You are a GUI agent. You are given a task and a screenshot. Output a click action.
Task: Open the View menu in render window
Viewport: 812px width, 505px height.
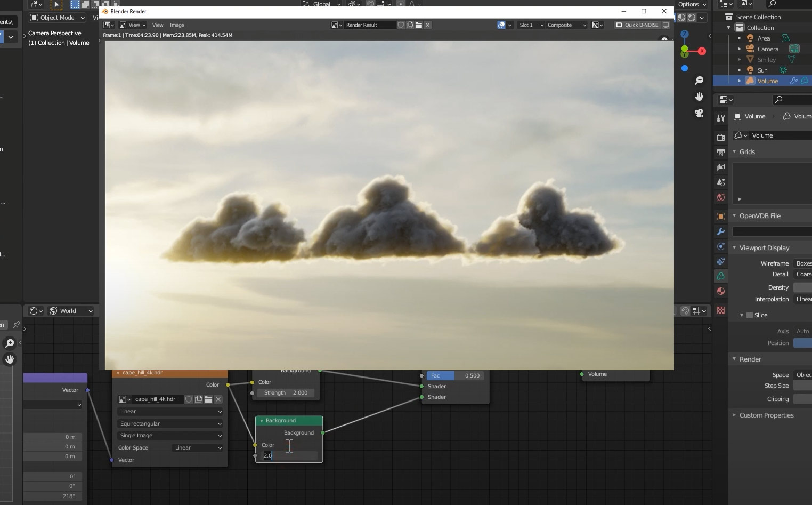[157, 25]
